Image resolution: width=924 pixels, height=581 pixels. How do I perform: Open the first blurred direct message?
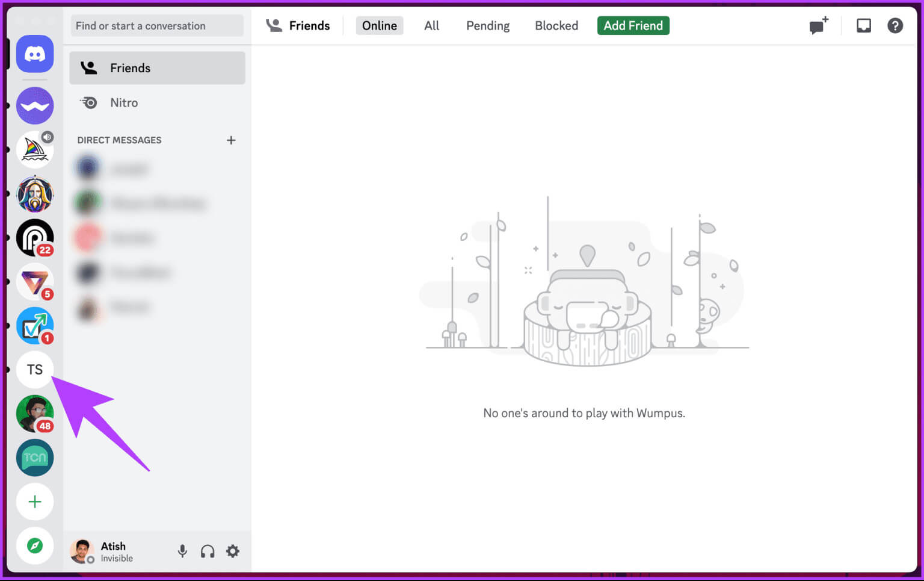[158, 168]
